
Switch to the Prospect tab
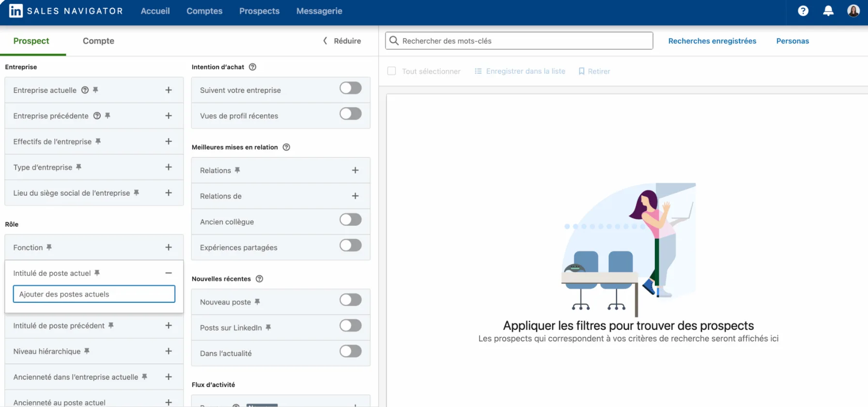pos(31,41)
